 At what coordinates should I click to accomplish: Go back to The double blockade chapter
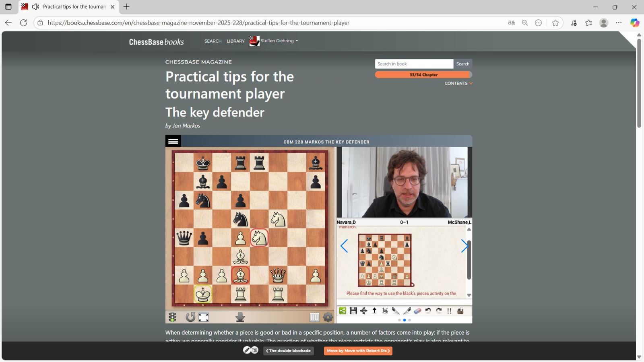coord(289,351)
